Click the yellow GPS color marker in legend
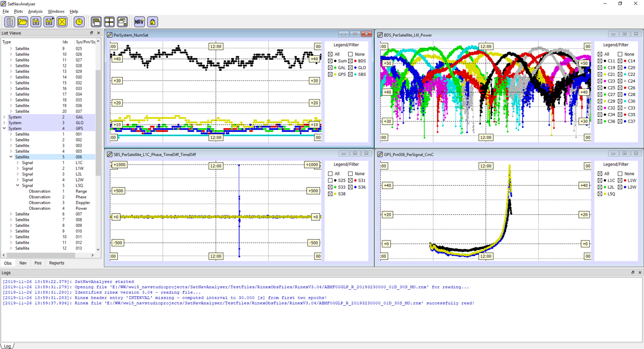 coord(335,74)
